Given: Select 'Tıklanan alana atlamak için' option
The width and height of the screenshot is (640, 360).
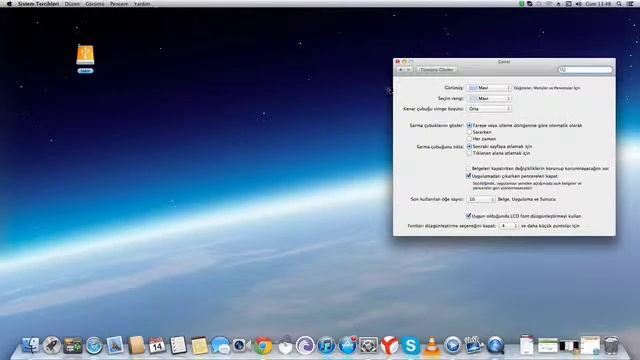Looking at the screenshot, I should (469, 153).
